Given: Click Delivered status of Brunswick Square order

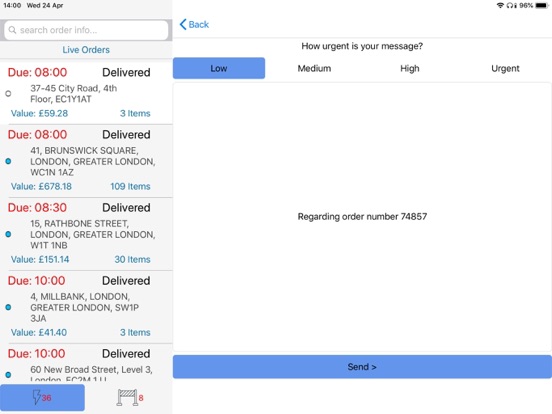Looking at the screenshot, I should (126, 134).
